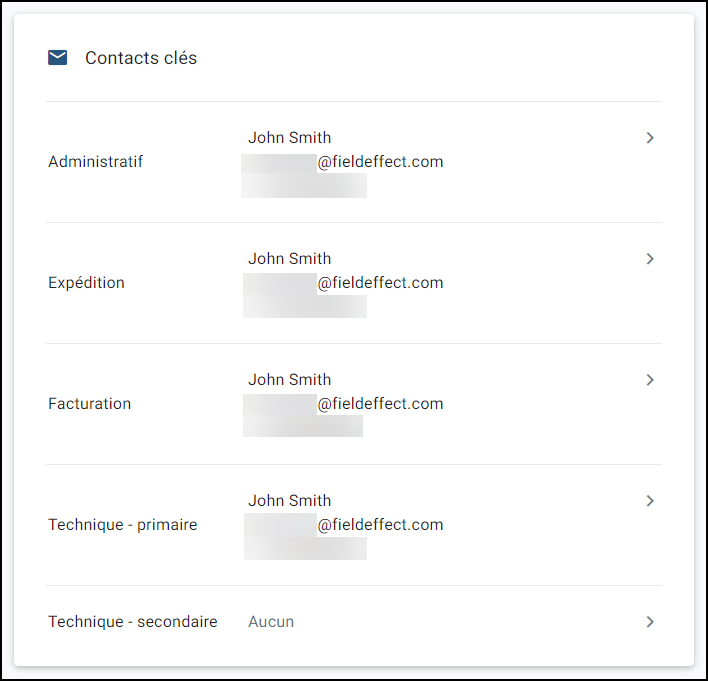Click the Contacts clés heading

(141, 58)
